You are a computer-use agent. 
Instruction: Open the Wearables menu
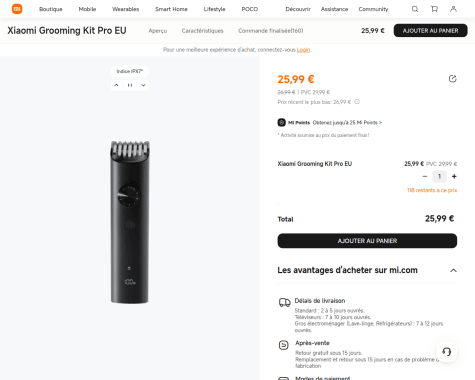(126, 9)
